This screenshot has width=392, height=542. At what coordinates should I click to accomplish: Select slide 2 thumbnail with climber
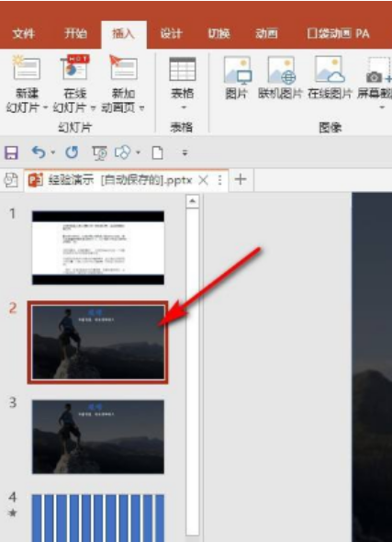coord(98,343)
